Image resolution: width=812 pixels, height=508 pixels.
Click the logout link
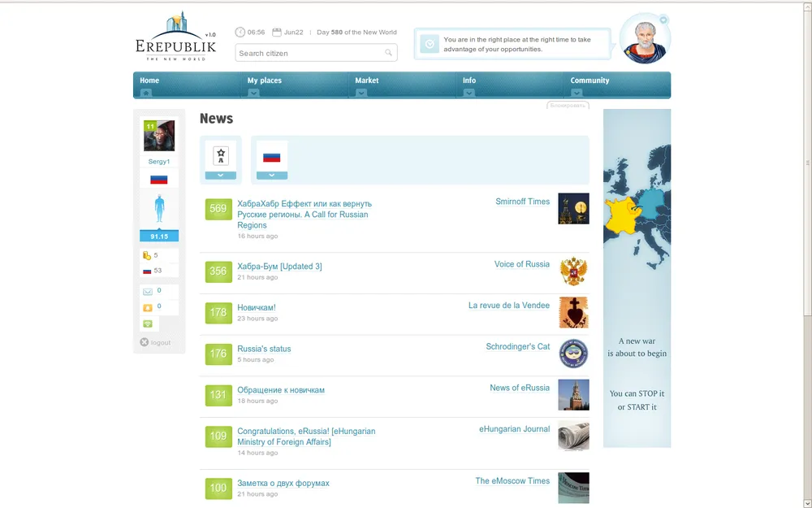click(161, 343)
